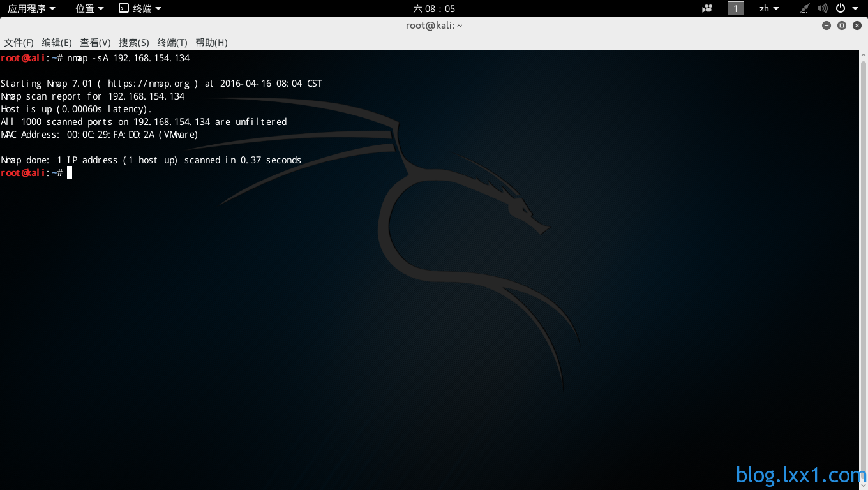Close the root@kali terminal window
This screenshot has width=868, height=490.
tap(857, 26)
